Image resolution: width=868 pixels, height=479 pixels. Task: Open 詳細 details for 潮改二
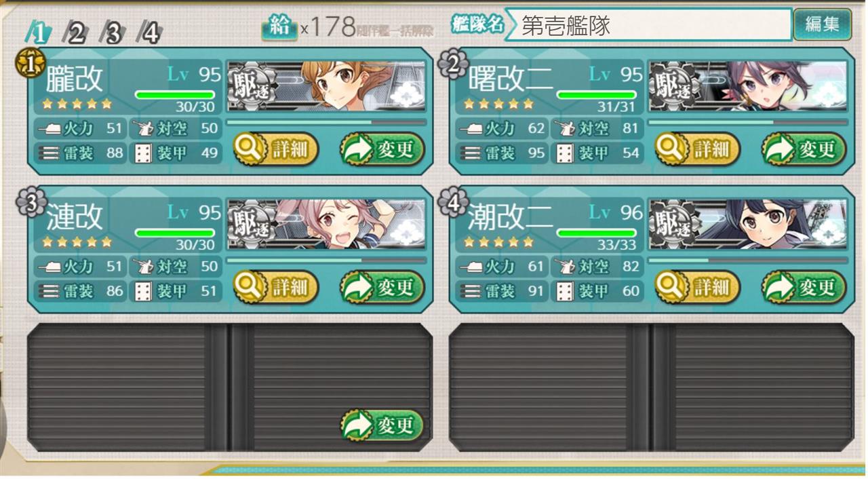(698, 288)
